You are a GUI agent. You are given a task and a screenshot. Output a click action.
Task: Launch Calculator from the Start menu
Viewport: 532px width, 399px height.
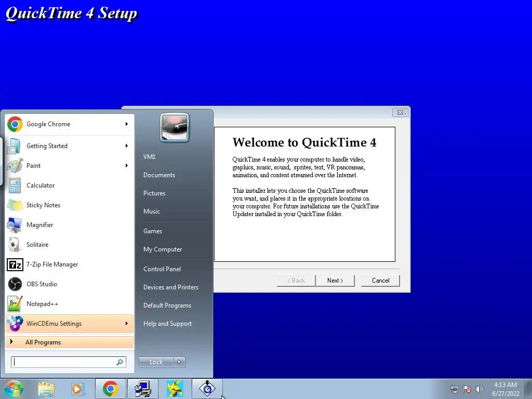tap(70, 185)
